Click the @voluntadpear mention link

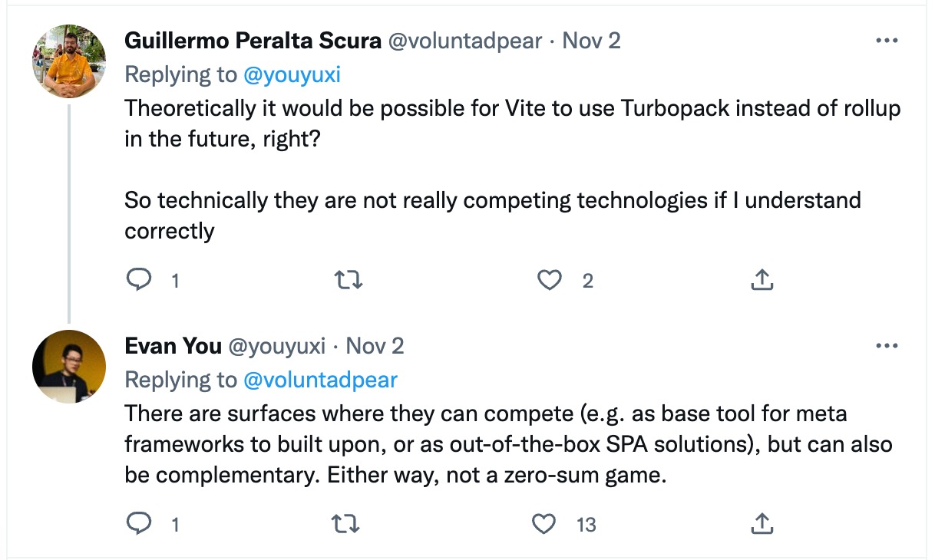pyautogui.click(x=320, y=380)
